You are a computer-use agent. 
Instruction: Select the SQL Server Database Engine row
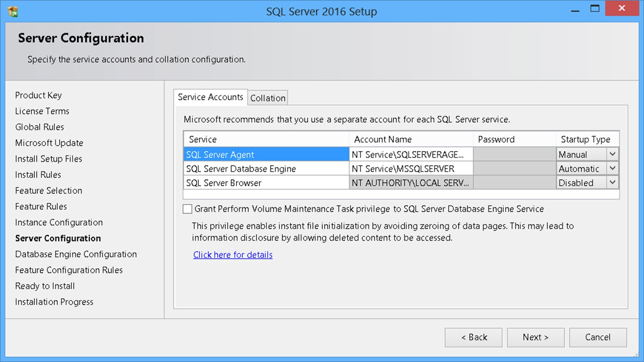(266, 168)
